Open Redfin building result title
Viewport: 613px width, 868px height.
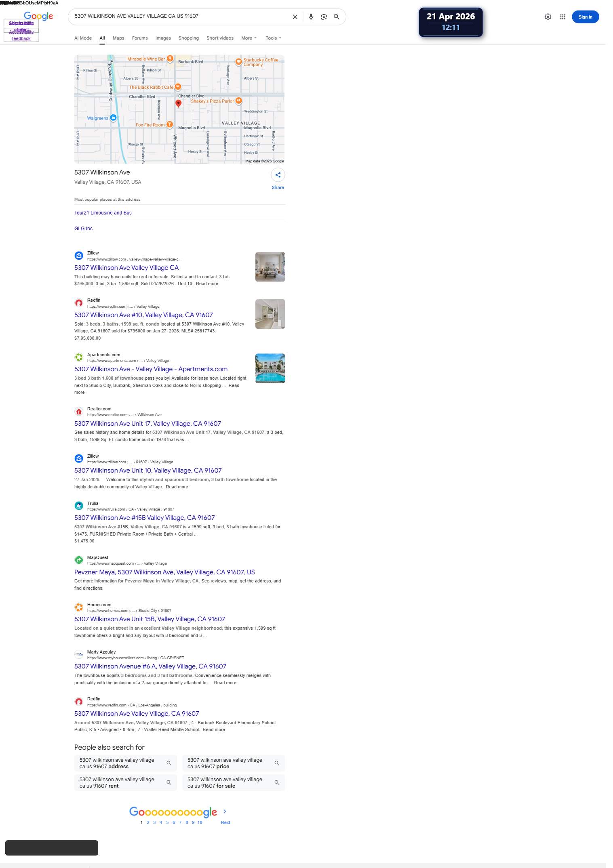pyautogui.click(x=137, y=714)
